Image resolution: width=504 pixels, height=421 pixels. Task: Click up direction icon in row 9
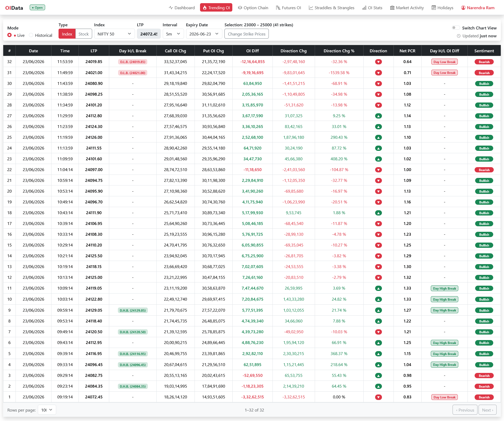[378, 310]
